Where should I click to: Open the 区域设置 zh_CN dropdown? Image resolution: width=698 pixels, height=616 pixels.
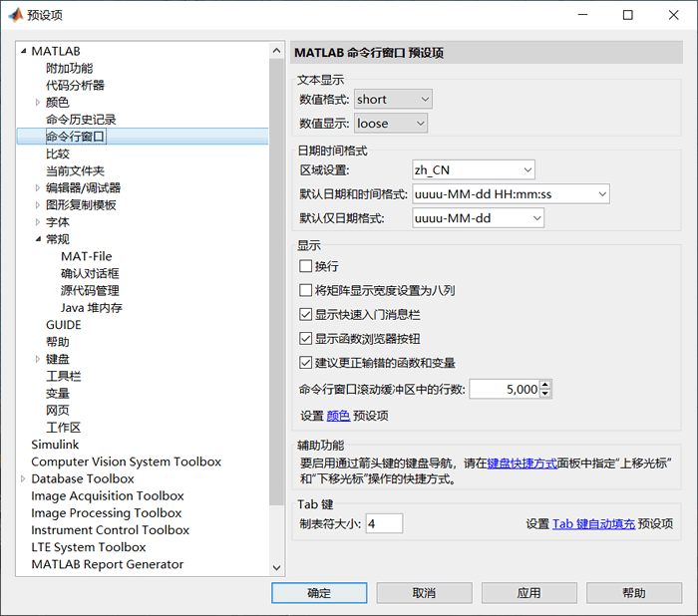tap(474, 170)
